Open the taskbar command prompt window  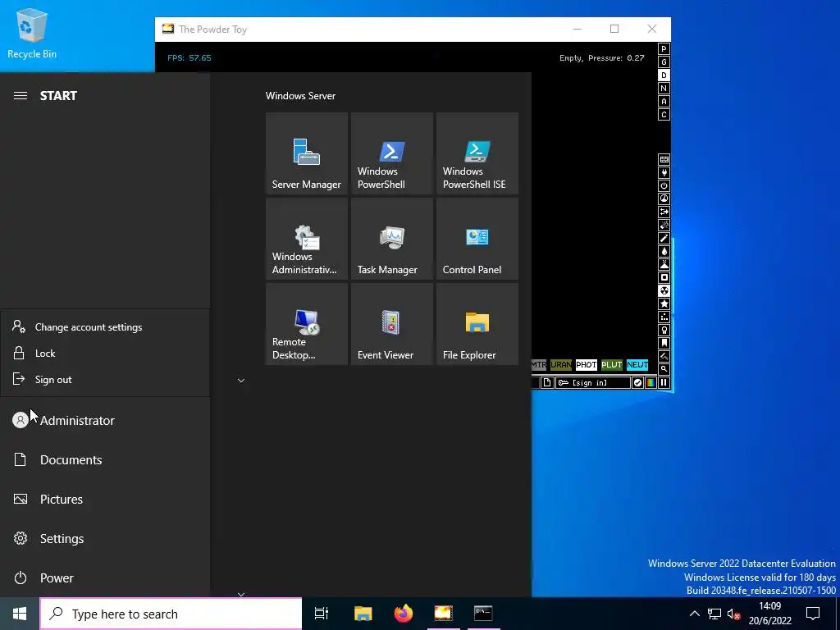tap(483, 614)
